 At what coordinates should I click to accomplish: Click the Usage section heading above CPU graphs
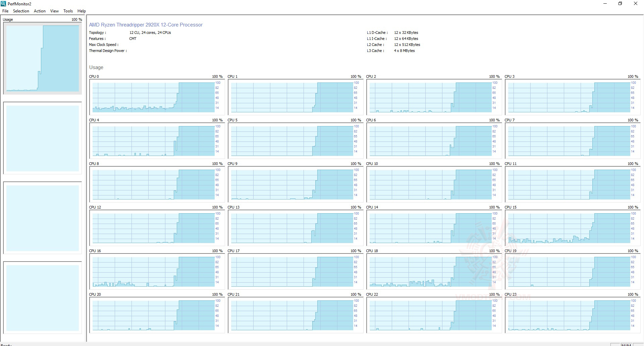[x=96, y=67]
